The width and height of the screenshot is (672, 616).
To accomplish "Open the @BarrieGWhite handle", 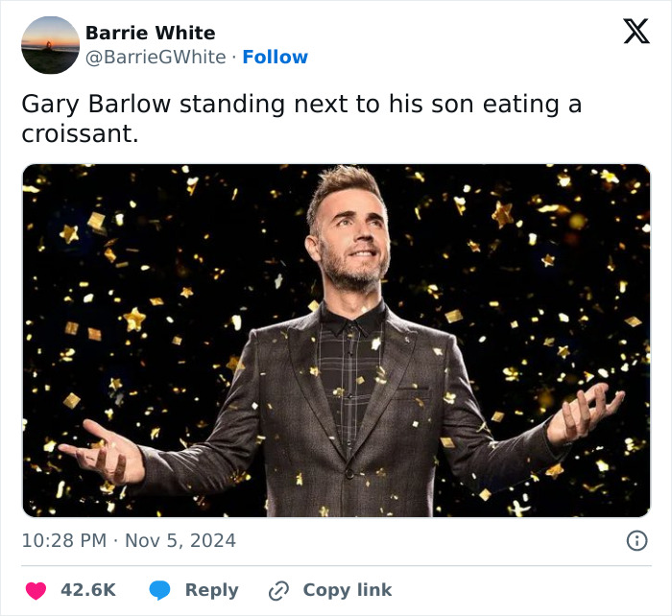I will click(x=156, y=58).
